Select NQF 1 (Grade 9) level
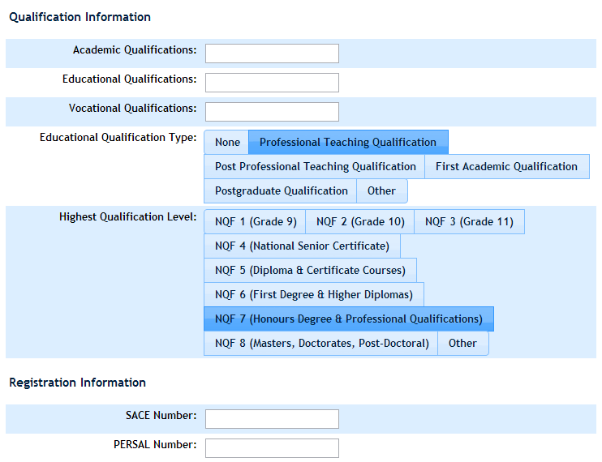This screenshot has width=602, height=462. click(255, 221)
